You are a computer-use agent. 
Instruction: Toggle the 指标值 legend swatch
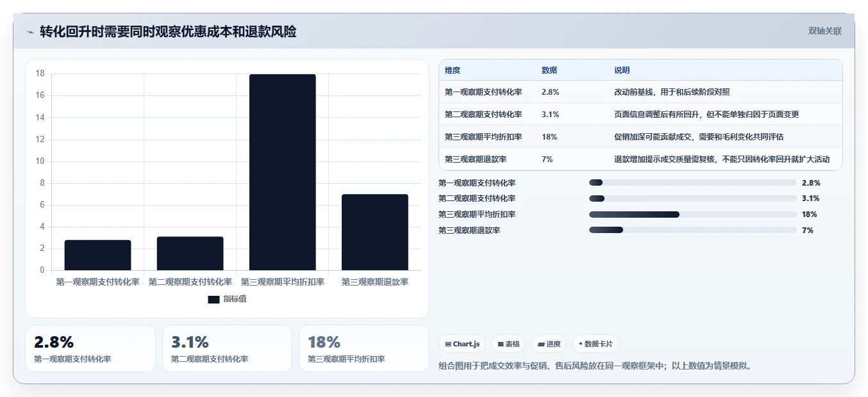[x=214, y=299]
